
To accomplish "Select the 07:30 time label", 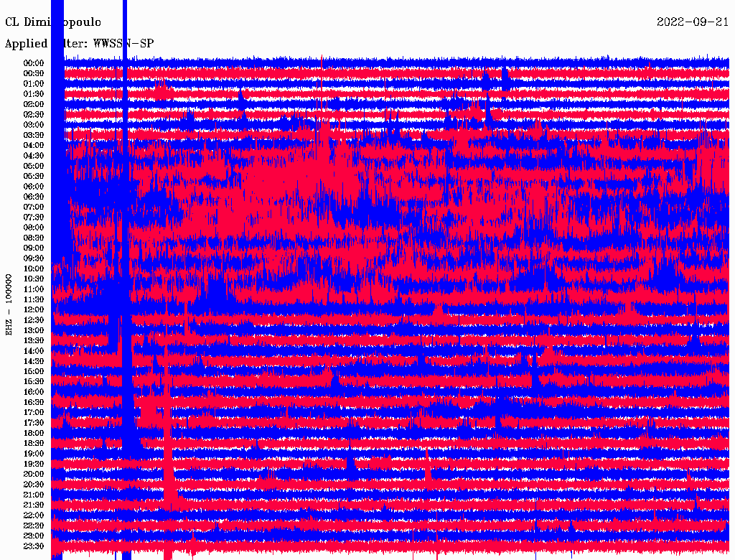I will pyautogui.click(x=34, y=217).
